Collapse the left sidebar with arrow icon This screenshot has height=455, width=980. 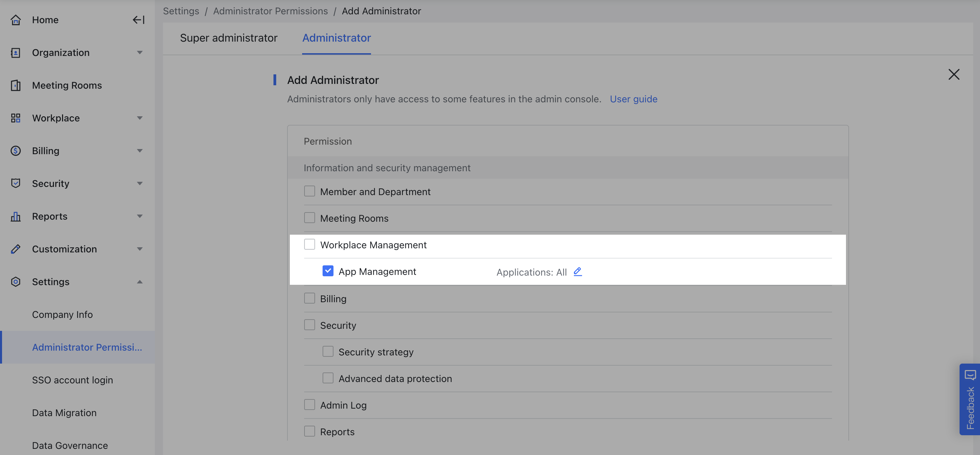138,20
